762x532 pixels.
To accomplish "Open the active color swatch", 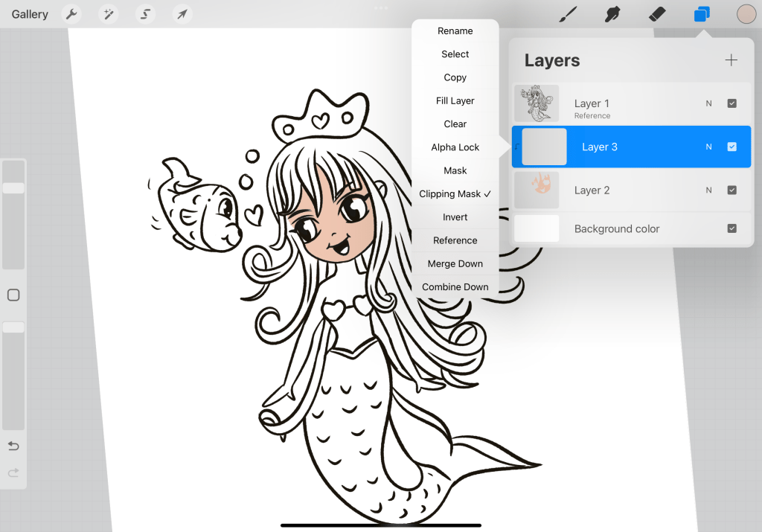I will [x=746, y=14].
